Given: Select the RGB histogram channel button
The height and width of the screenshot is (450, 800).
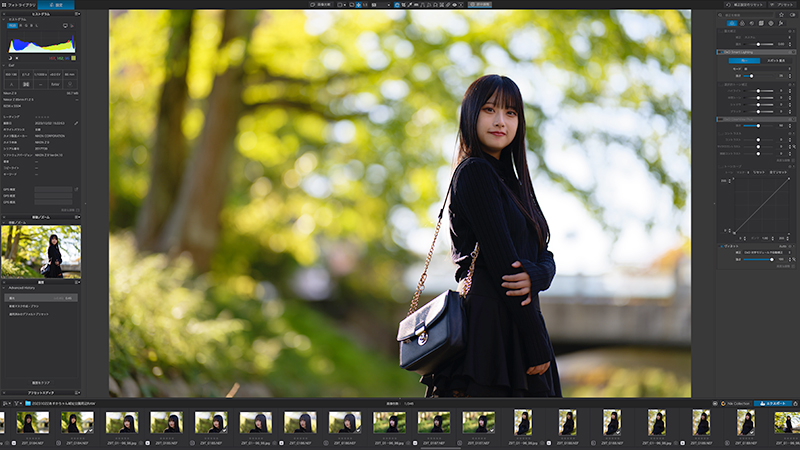Looking at the screenshot, I should pos(12,26).
